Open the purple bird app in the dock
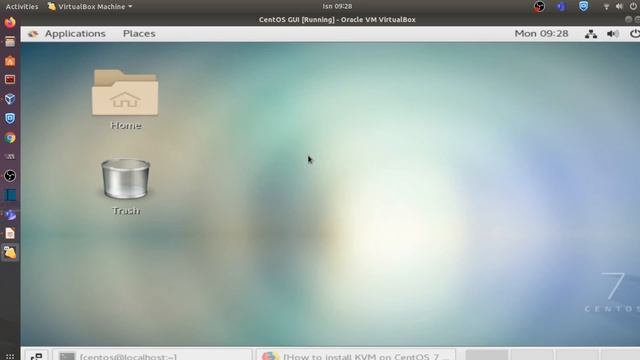The image size is (640, 360). [x=10, y=215]
